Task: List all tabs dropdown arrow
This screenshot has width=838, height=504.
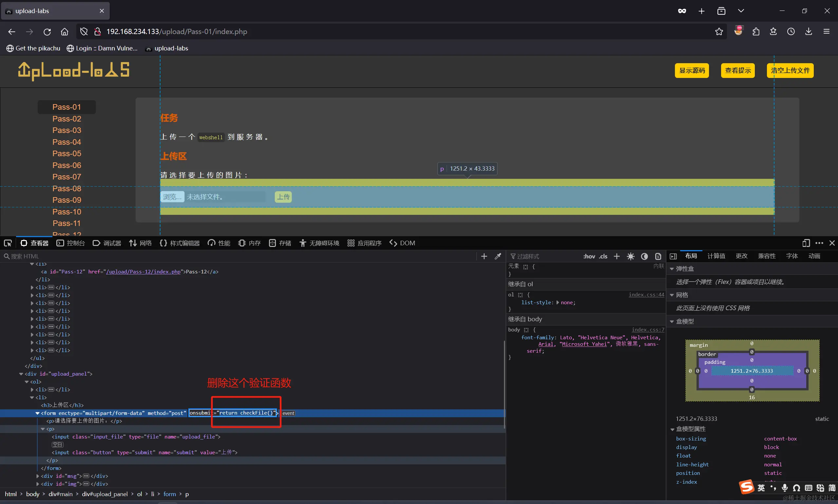Action: click(741, 11)
